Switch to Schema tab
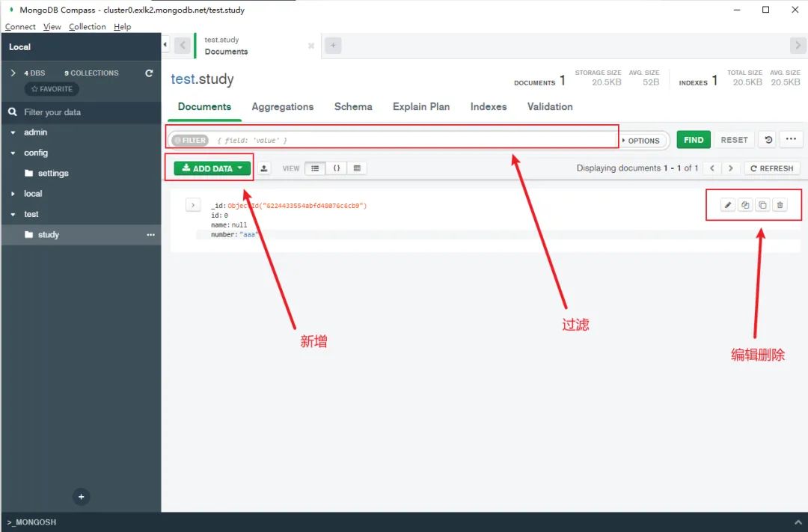The image size is (808, 532). click(353, 107)
